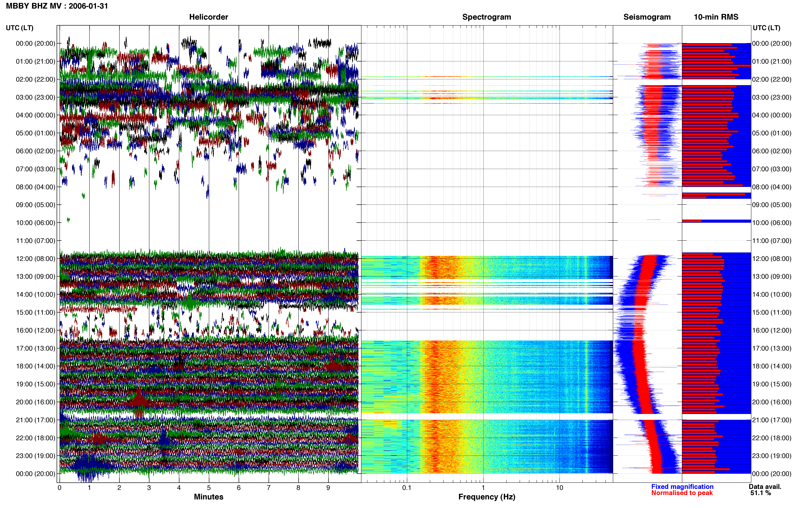This screenshot has height=508, width=812.
Task: Click the right '19:00 (15:00)' time label
Action: point(772,384)
